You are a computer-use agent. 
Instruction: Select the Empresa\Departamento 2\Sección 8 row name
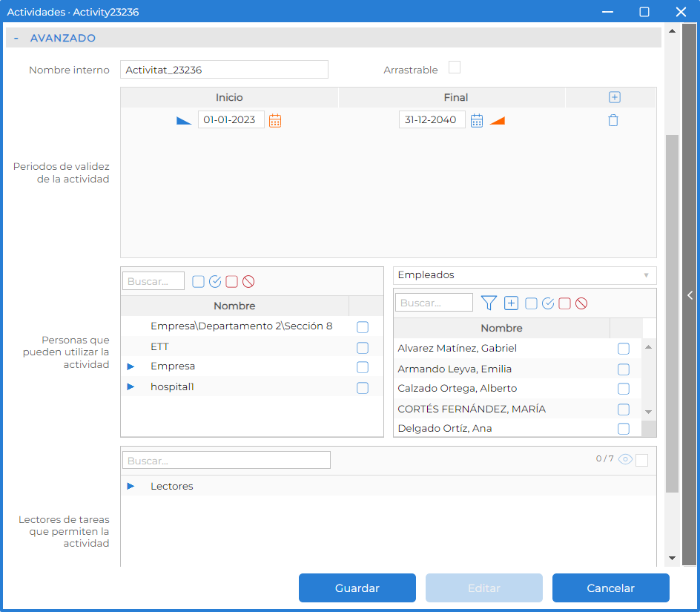coord(242,326)
